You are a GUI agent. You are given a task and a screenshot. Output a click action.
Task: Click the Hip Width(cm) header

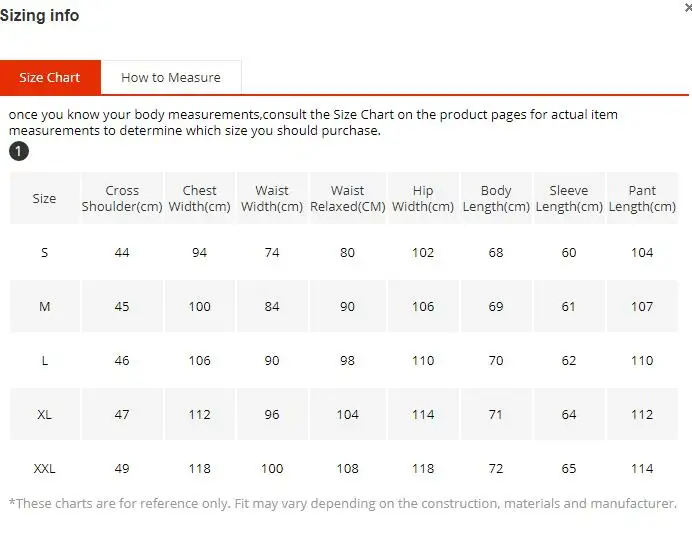click(423, 198)
